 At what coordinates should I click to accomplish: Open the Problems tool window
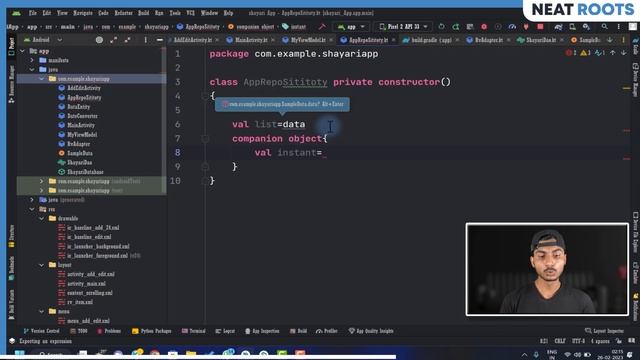pos(109,331)
